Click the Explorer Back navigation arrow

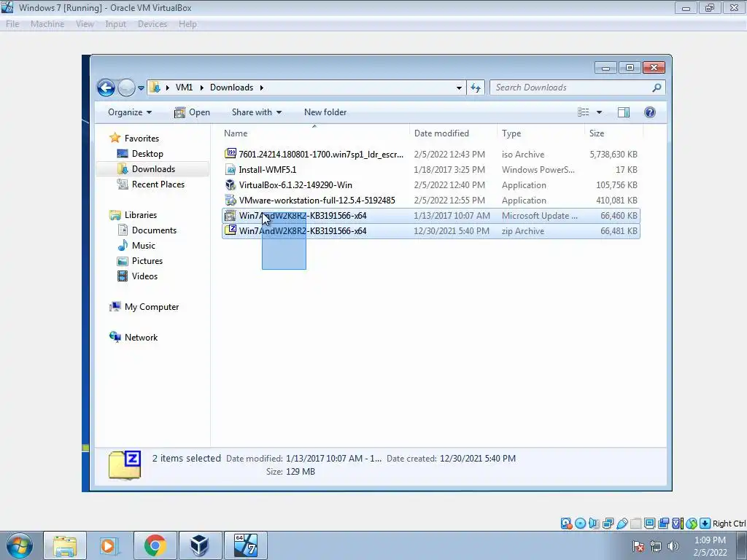(x=106, y=87)
